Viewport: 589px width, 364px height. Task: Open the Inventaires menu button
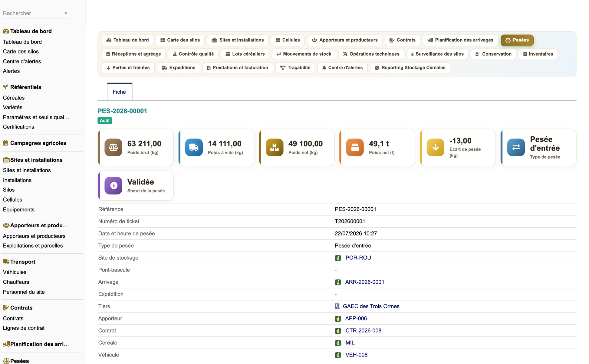(538, 54)
